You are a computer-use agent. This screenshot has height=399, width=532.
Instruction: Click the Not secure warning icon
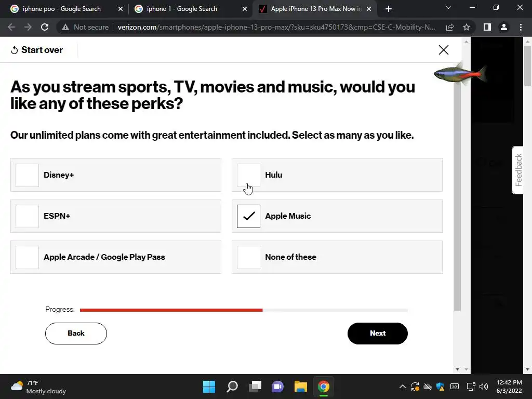pyautogui.click(x=65, y=27)
